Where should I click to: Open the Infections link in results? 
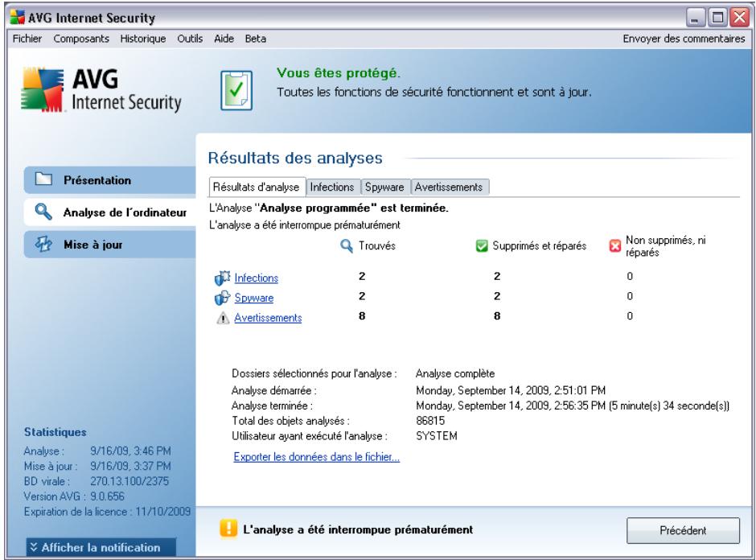[256, 278]
